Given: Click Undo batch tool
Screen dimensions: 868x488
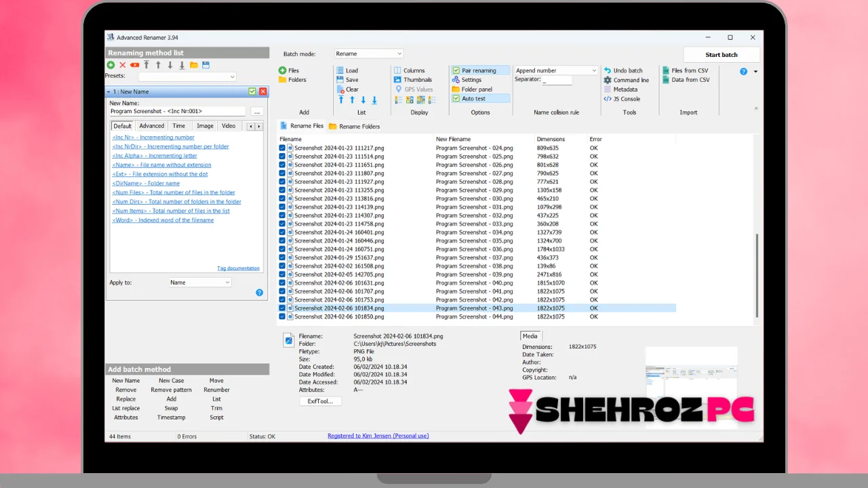Looking at the screenshot, I should pyautogui.click(x=623, y=70).
